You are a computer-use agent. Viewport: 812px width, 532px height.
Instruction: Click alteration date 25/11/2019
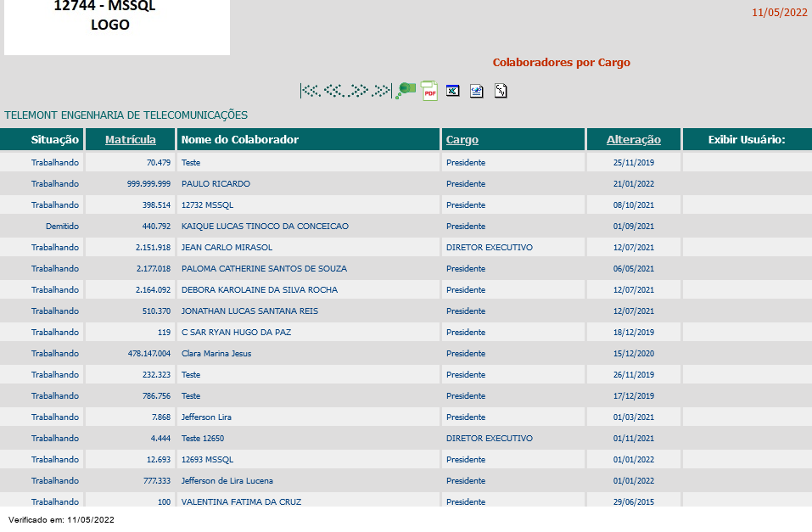634,163
